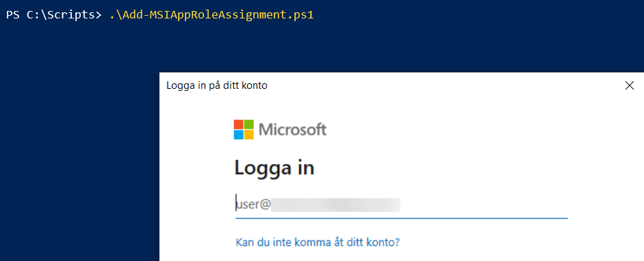Click the yellow square of Microsoft logo
The image size is (644, 261).
249,135
